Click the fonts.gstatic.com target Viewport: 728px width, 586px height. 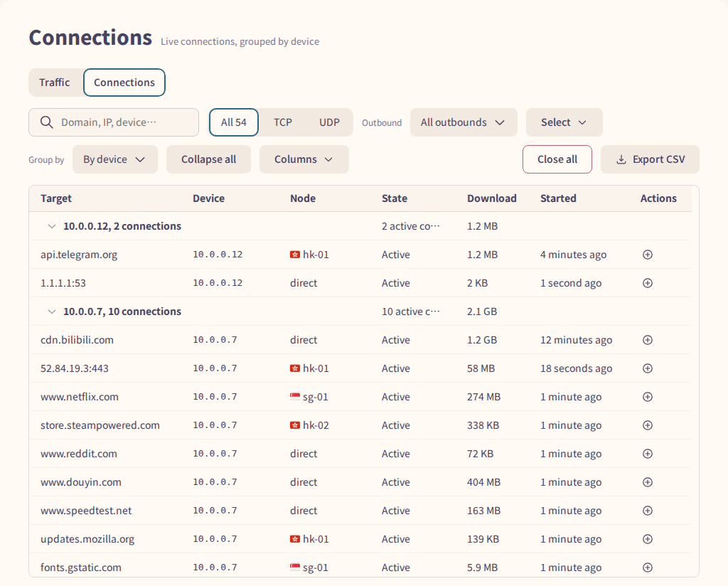tap(81, 568)
